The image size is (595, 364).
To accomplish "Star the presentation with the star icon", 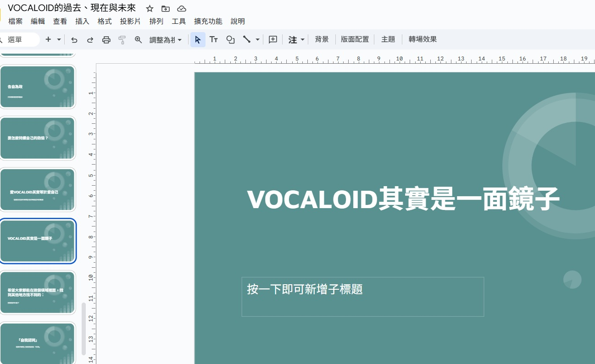I will (150, 9).
